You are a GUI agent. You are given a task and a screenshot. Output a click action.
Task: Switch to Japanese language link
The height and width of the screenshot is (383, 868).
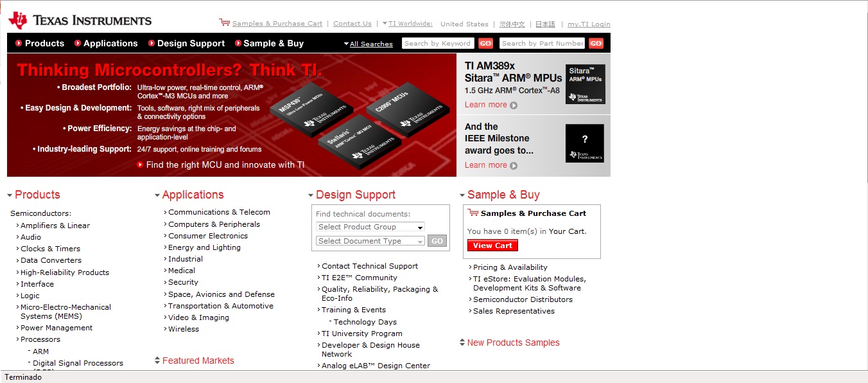pyautogui.click(x=545, y=24)
